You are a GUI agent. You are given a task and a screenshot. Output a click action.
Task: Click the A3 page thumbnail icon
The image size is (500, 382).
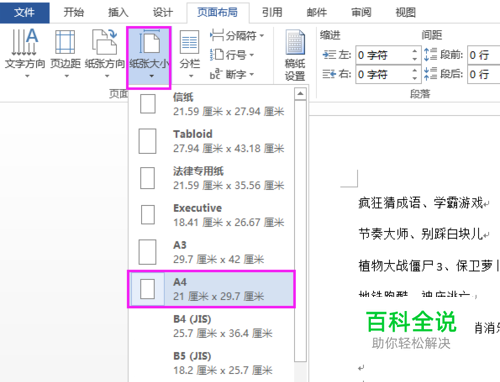pyautogui.click(x=147, y=252)
